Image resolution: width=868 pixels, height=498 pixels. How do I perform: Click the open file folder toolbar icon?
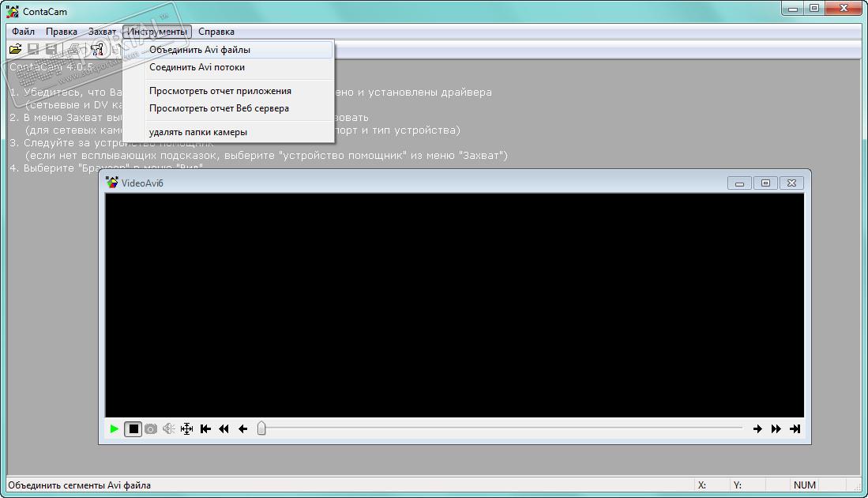point(16,49)
